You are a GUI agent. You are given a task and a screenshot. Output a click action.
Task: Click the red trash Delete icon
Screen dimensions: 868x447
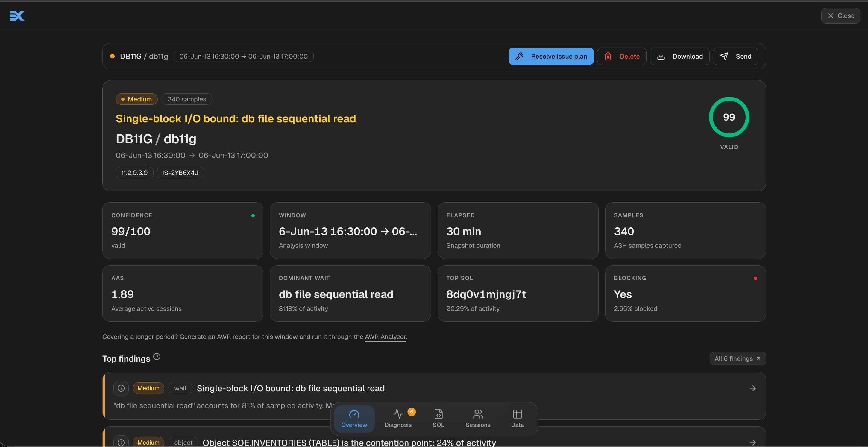[608, 56]
